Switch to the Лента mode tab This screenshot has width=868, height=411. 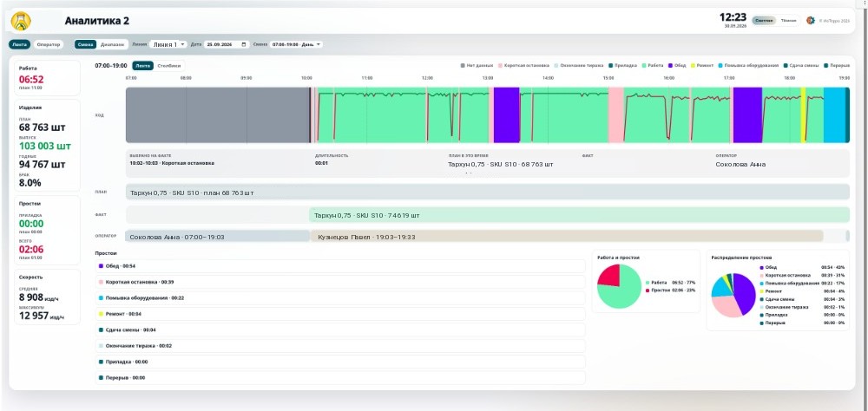click(19, 44)
